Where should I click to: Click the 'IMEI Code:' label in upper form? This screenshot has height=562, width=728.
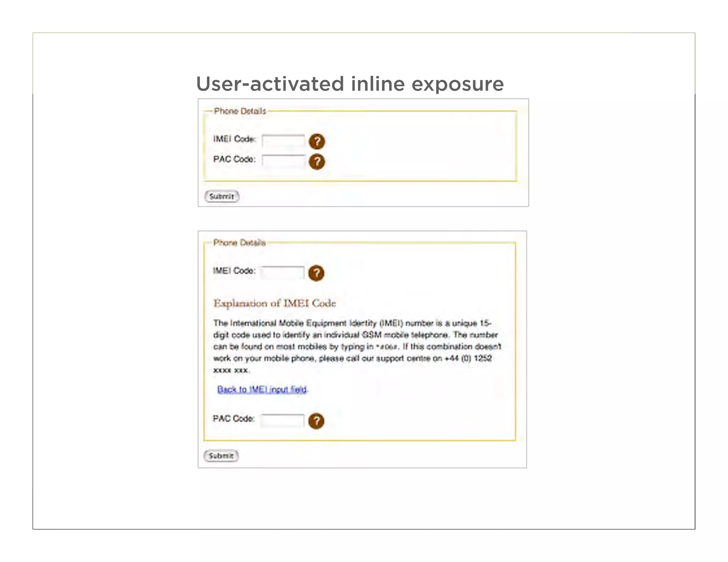tap(234, 139)
